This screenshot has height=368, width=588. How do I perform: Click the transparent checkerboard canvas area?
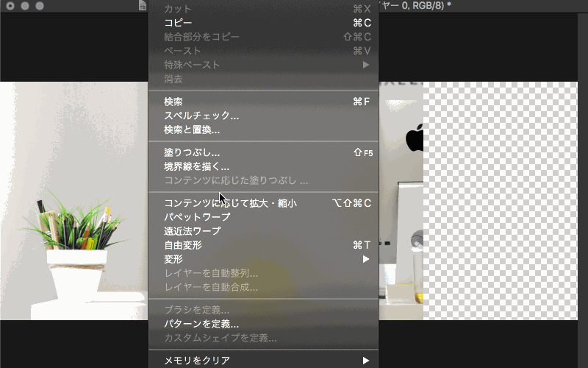tap(501, 200)
